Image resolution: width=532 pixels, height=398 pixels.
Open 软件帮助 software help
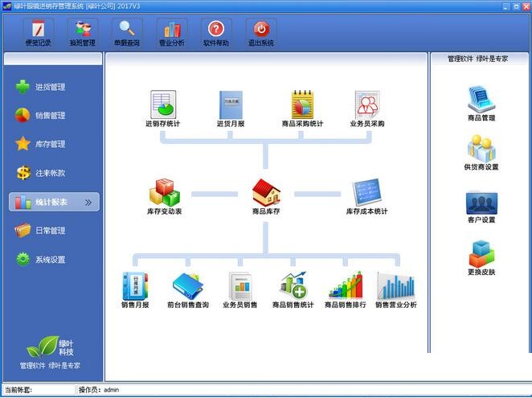coord(216,33)
